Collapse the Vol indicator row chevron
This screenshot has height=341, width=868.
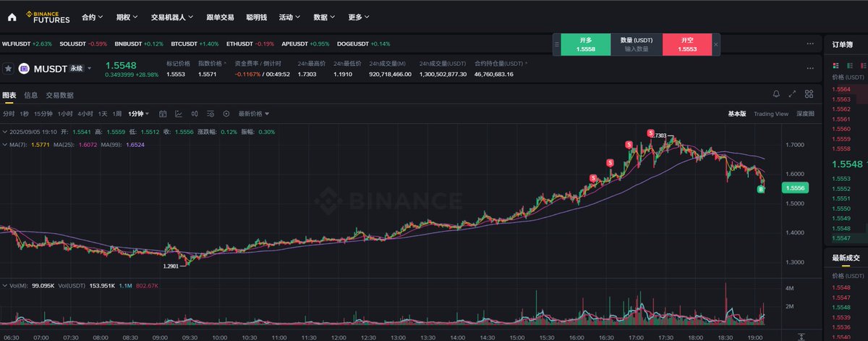[3, 285]
